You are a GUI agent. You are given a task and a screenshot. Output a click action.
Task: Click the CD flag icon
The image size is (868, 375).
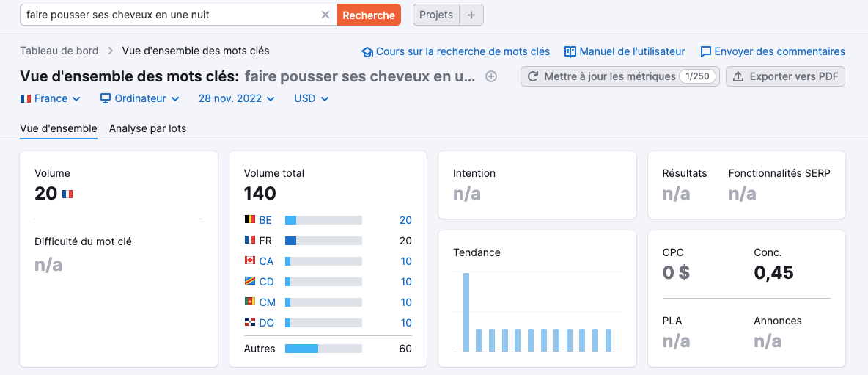pyautogui.click(x=250, y=281)
